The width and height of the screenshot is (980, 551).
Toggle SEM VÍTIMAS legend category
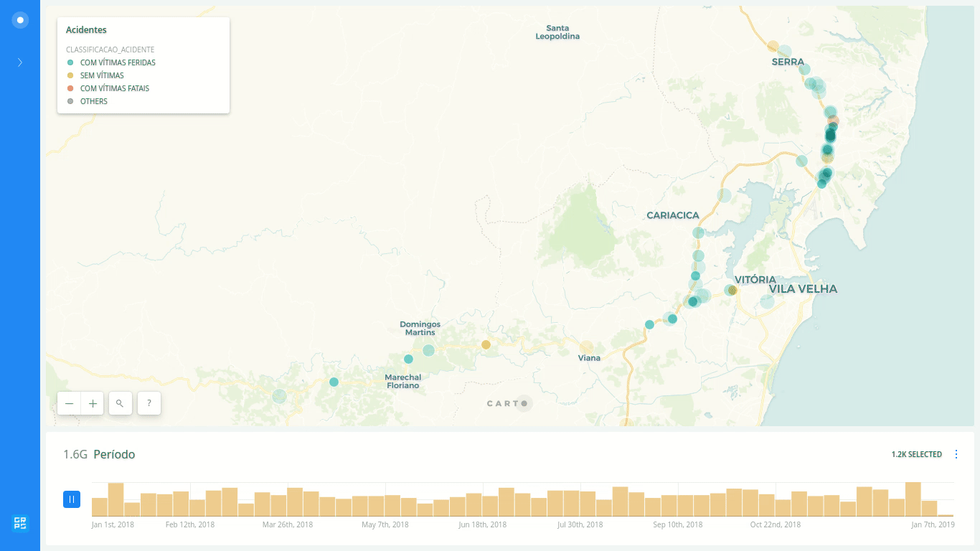coord(102,75)
